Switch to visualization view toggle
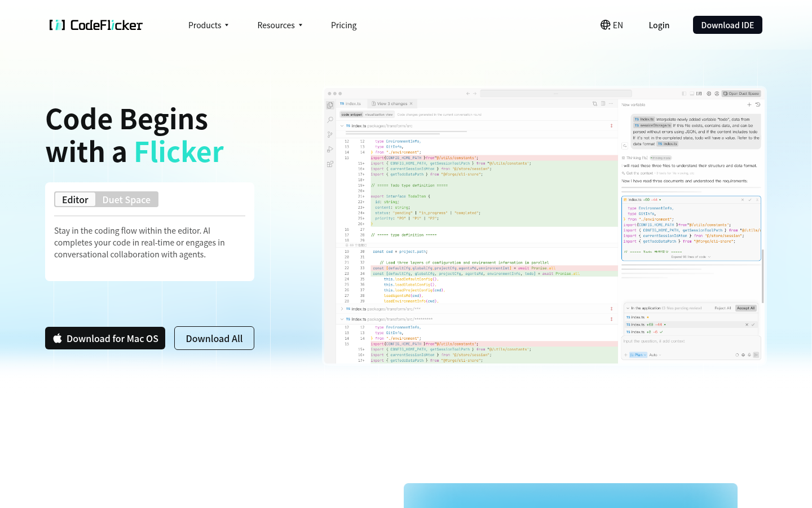This screenshot has height=508, width=812. (379, 115)
